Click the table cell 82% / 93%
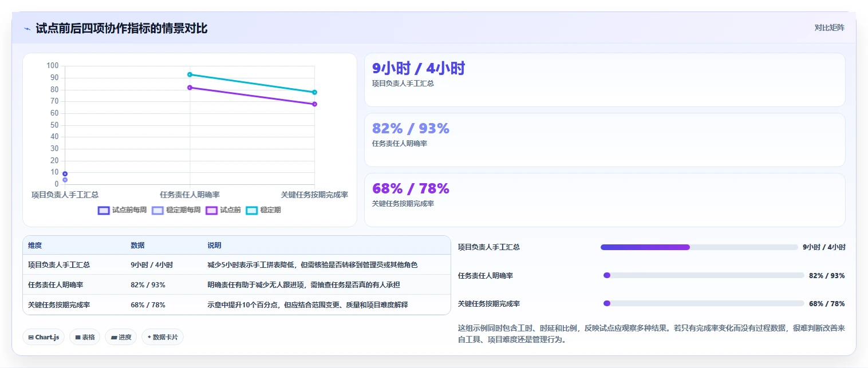 coord(148,284)
